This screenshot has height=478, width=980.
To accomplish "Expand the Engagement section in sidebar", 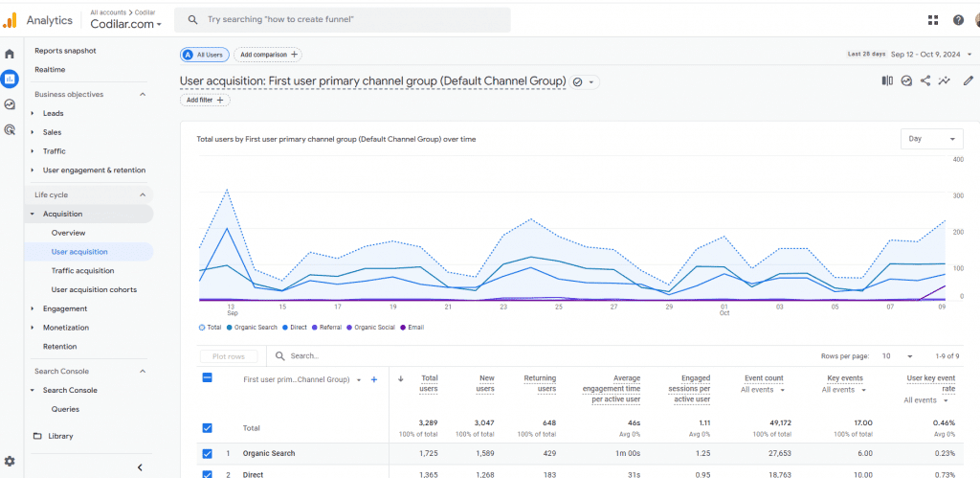I will [65, 308].
